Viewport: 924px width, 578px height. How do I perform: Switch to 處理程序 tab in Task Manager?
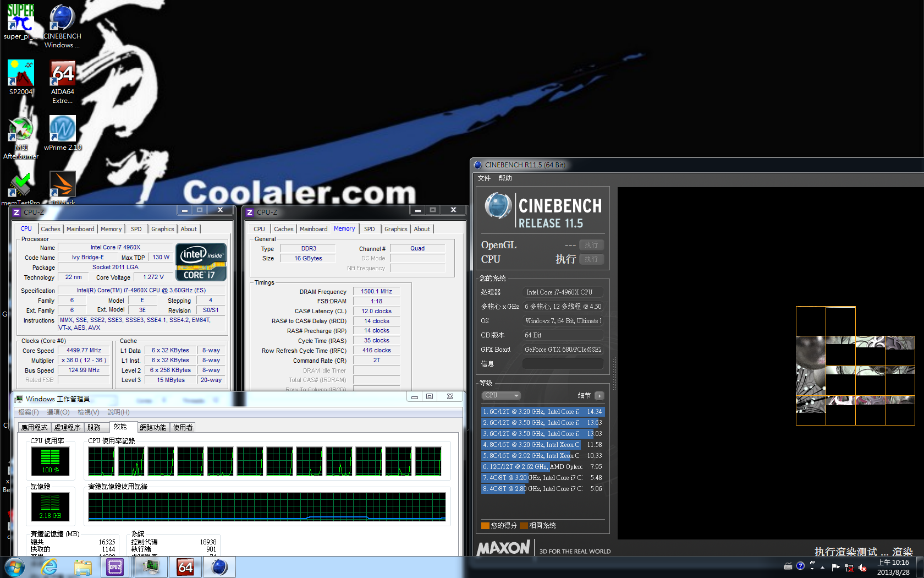(67, 428)
